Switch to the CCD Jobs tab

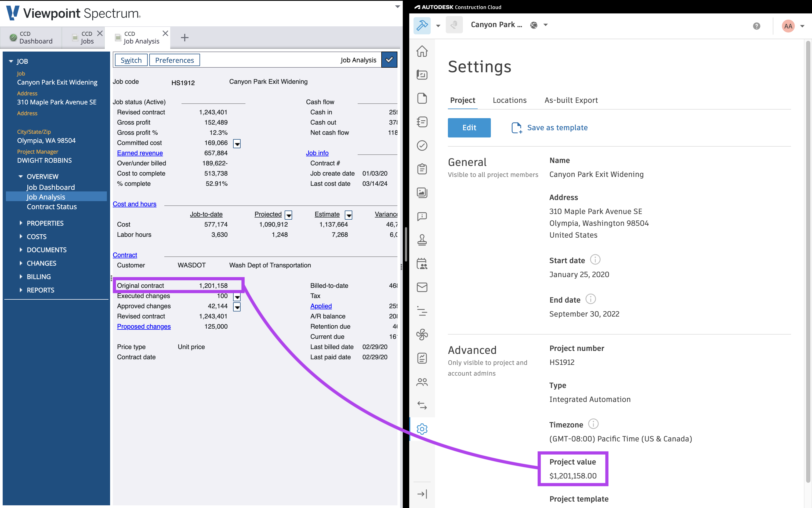[83, 38]
